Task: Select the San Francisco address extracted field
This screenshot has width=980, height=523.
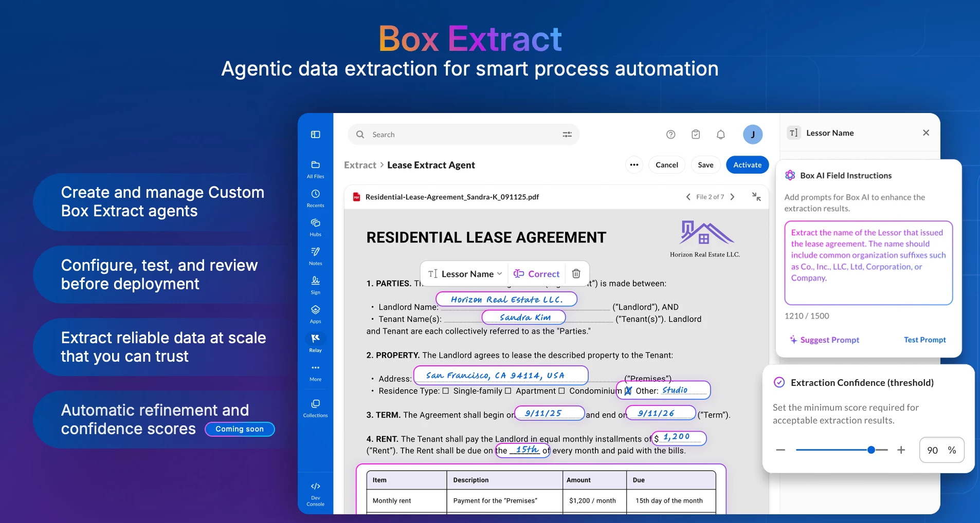Action: click(x=500, y=375)
